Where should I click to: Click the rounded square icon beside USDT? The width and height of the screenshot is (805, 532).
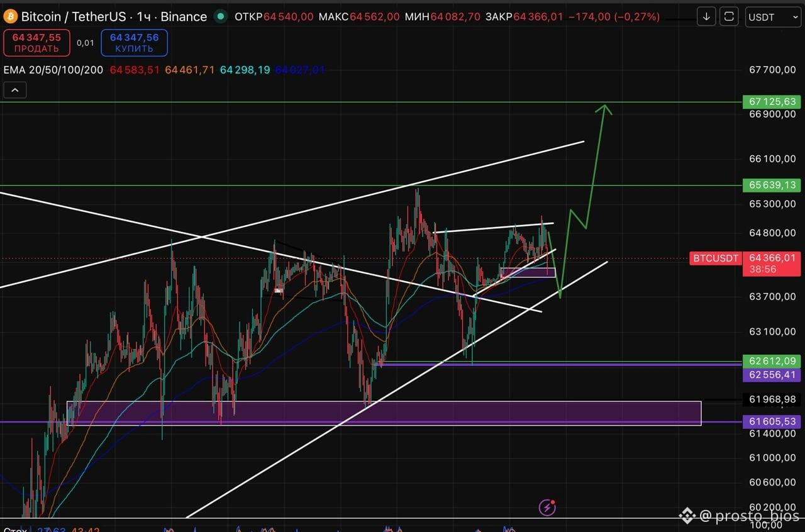point(729,16)
